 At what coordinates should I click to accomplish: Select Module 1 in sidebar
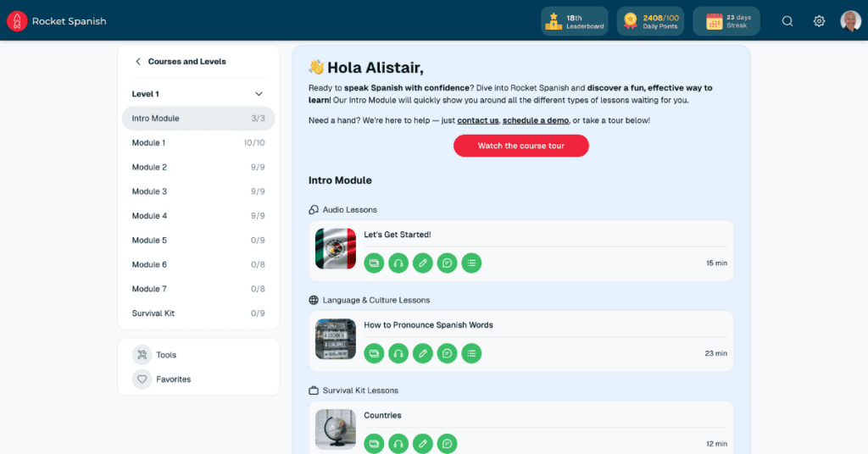tap(198, 142)
